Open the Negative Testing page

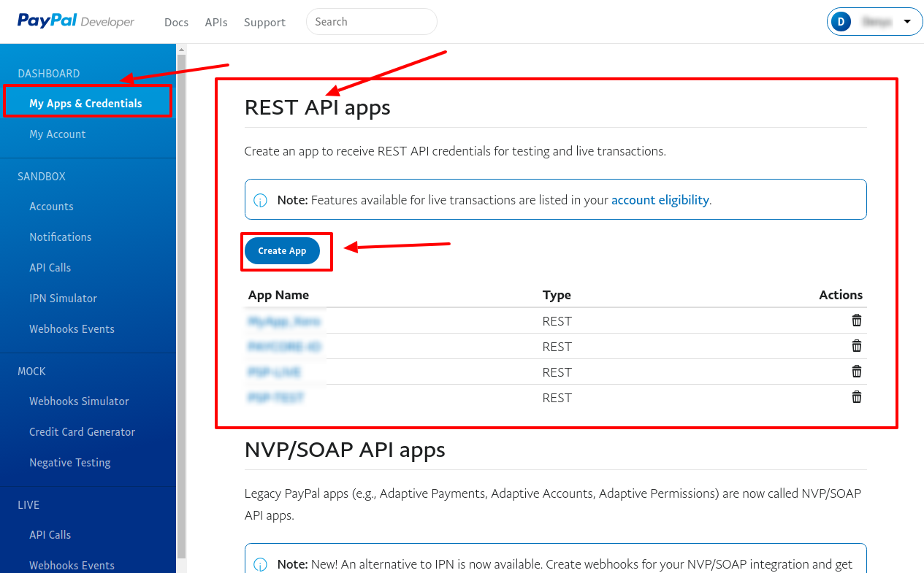(70, 463)
